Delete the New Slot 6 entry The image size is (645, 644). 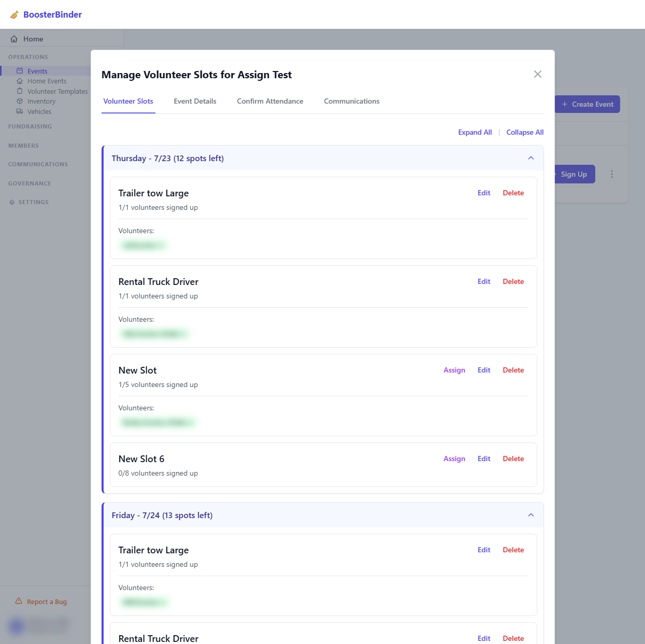[513, 459]
